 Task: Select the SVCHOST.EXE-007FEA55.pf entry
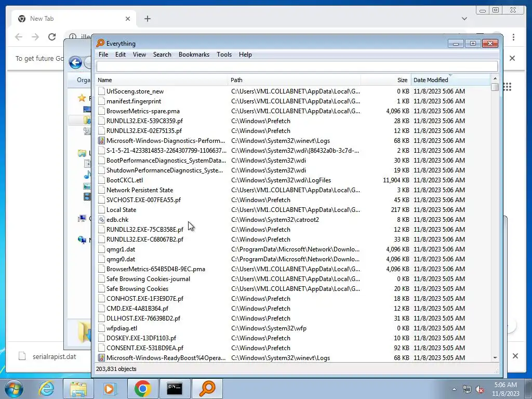pos(143,200)
